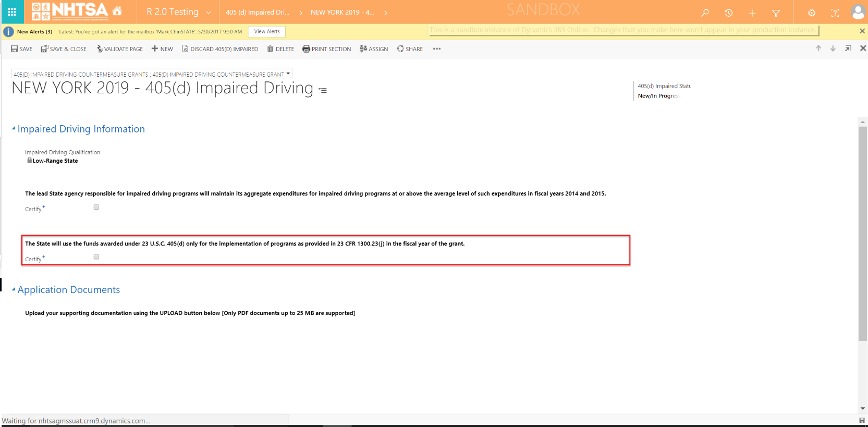Click the blue info alert icon
Viewport: 868px width, 427px height.
tap(8, 32)
